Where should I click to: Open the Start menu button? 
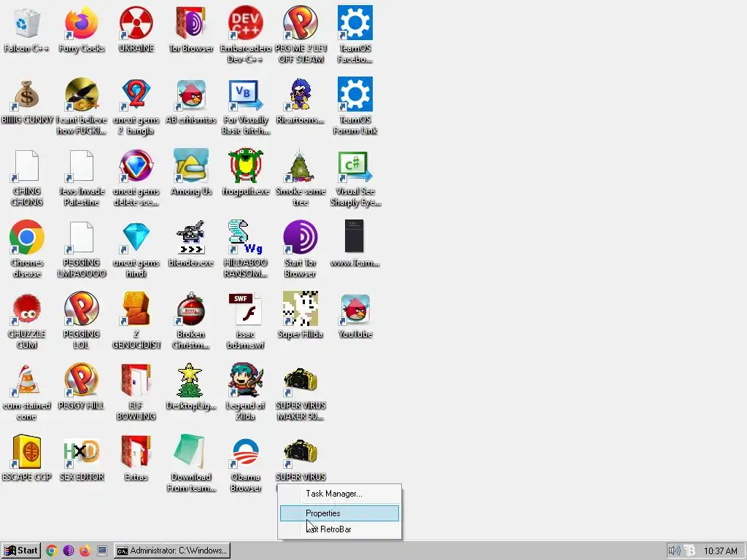21,551
